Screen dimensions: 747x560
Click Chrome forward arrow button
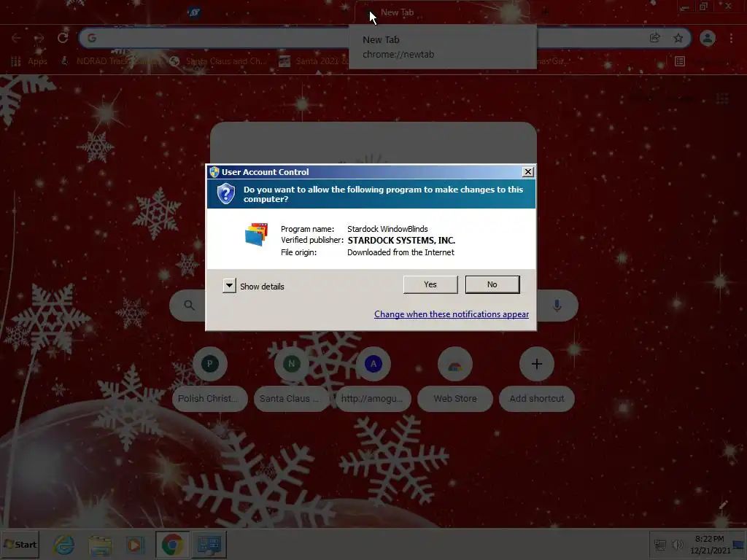pos(39,38)
